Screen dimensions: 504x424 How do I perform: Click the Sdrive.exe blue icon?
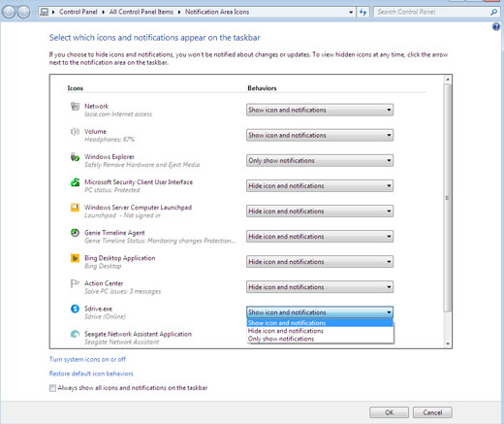pyautogui.click(x=75, y=309)
